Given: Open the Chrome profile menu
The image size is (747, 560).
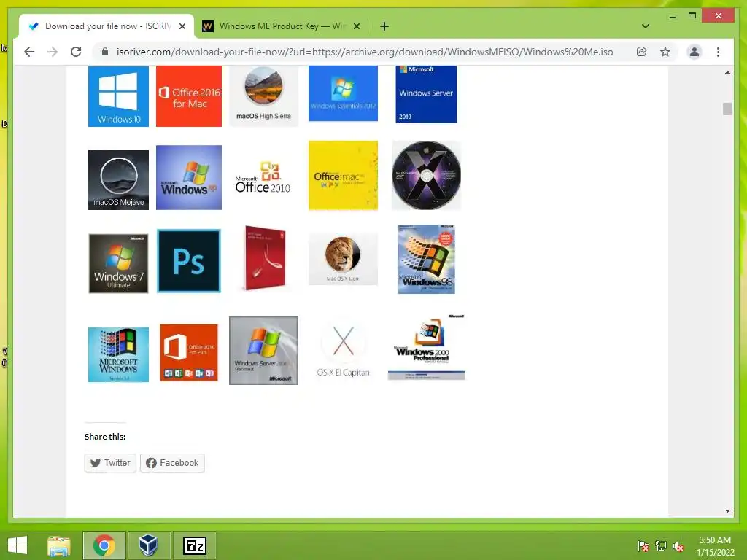Looking at the screenshot, I should (x=694, y=52).
